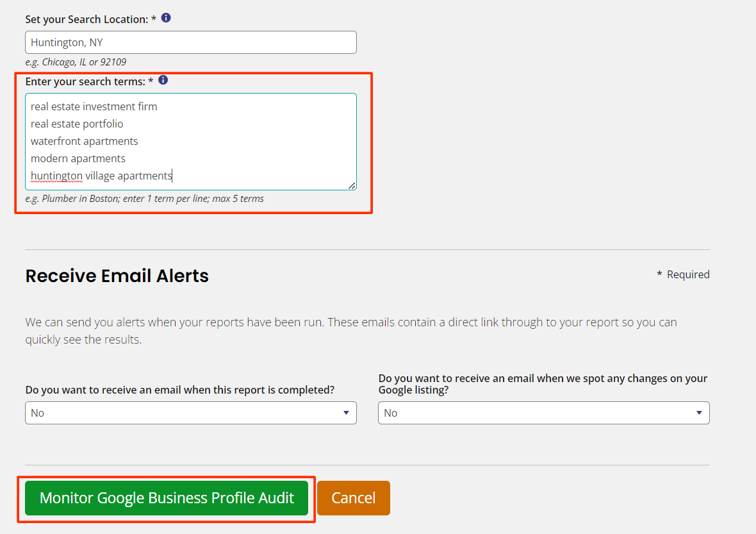Click the info icon beside search terms label
Image resolution: width=756 pixels, height=534 pixels.
[163, 80]
